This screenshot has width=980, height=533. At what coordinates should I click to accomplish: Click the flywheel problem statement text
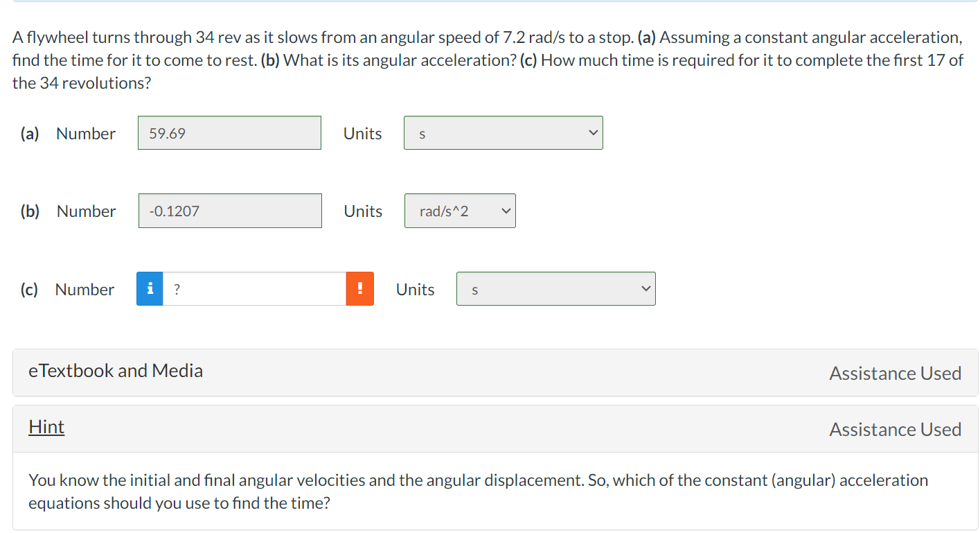click(x=485, y=60)
